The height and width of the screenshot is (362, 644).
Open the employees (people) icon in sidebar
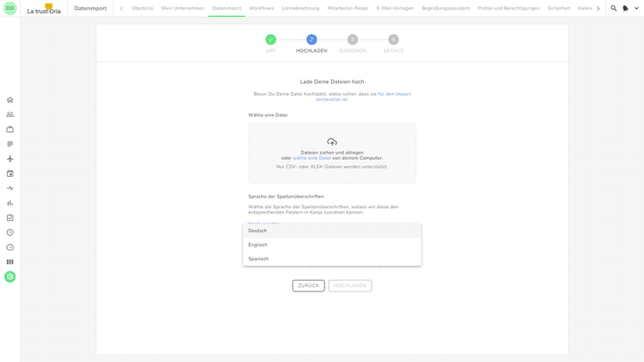coord(10,114)
